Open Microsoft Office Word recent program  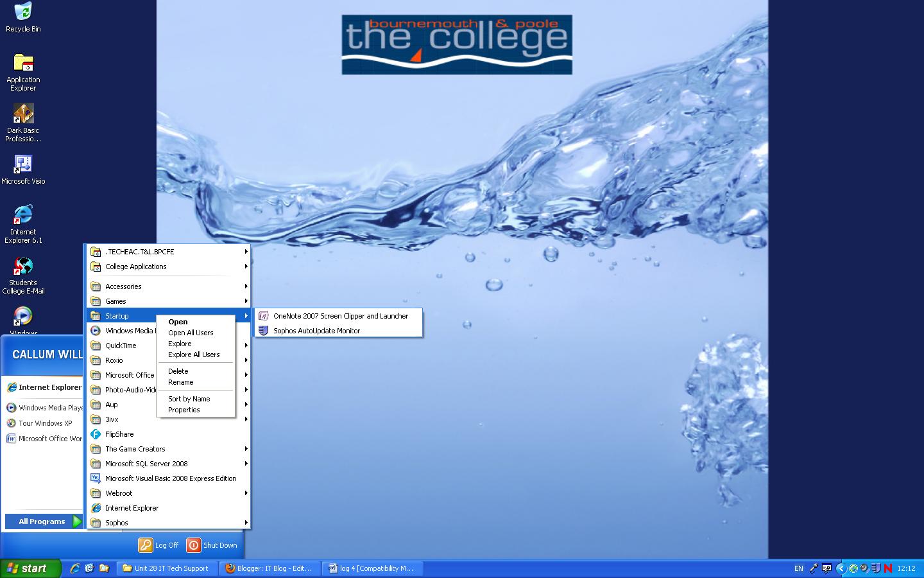[44, 439]
